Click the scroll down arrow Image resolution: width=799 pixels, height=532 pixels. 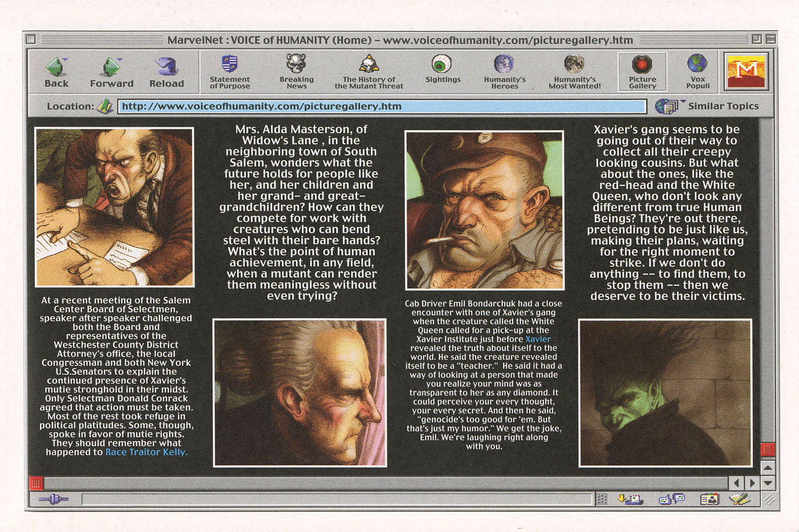point(768,483)
